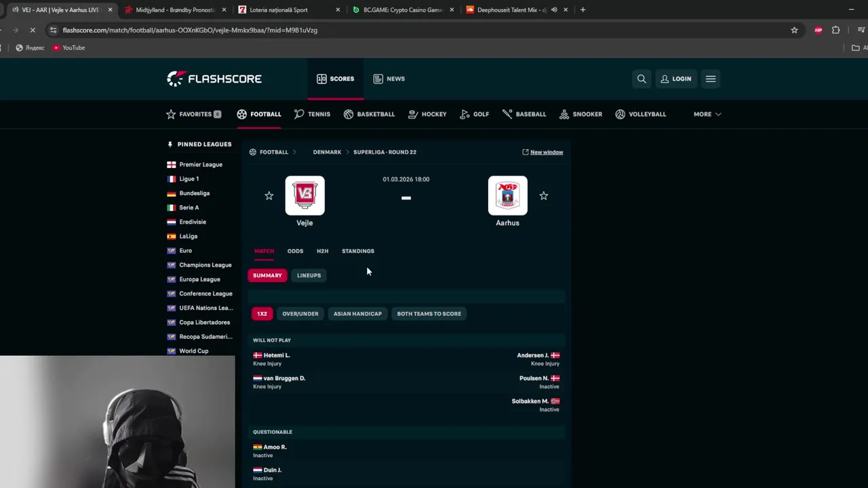
Task: Add Vejle to favorites star
Action: tap(269, 196)
